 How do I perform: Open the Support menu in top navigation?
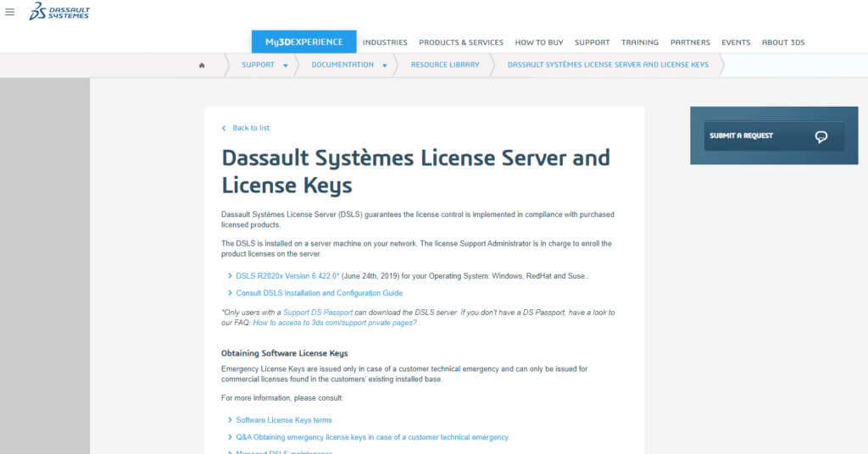click(592, 42)
